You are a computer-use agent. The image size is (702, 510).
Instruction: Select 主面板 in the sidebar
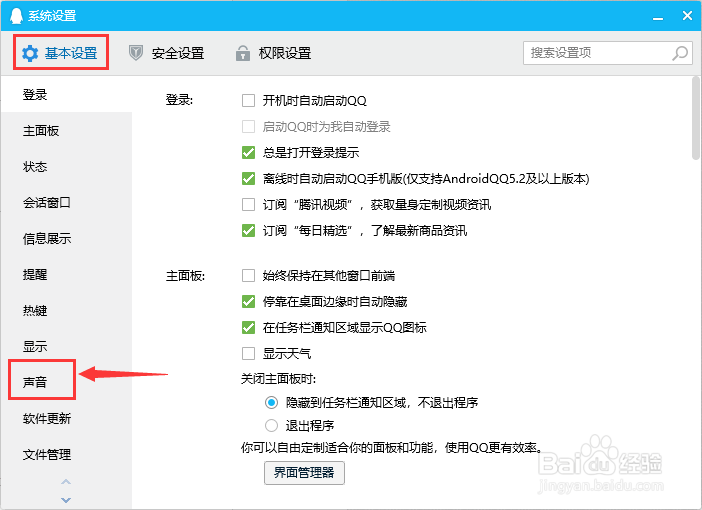point(66,130)
